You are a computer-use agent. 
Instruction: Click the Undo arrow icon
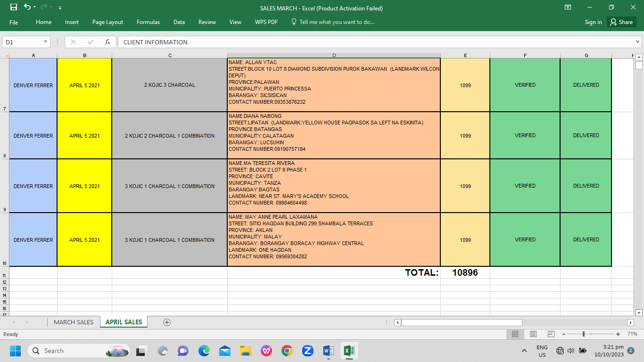click(27, 8)
